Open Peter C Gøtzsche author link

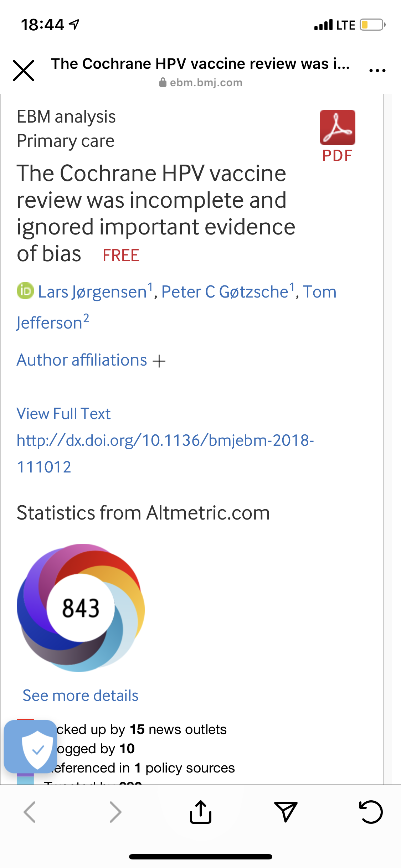pos(225,292)
